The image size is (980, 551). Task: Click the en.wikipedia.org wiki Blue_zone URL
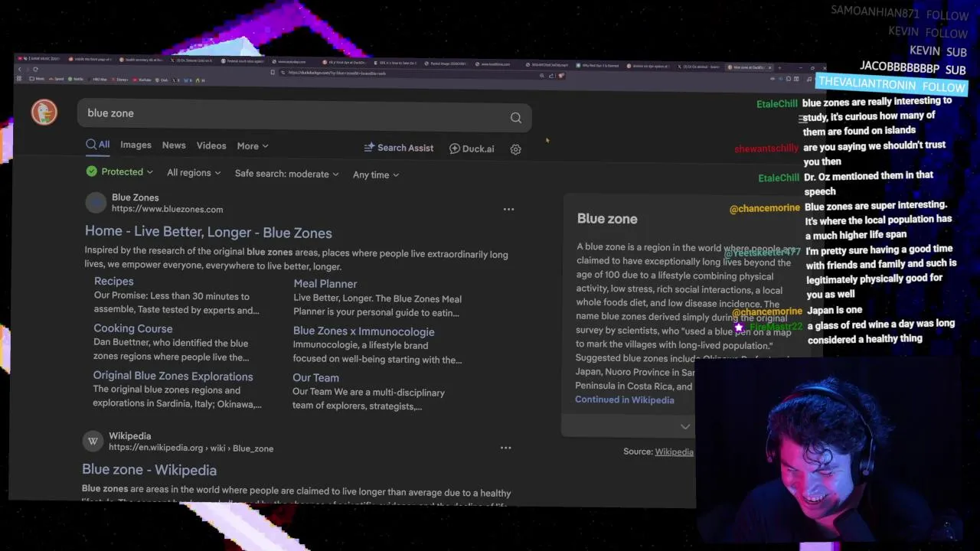click(x=191, y=448)
